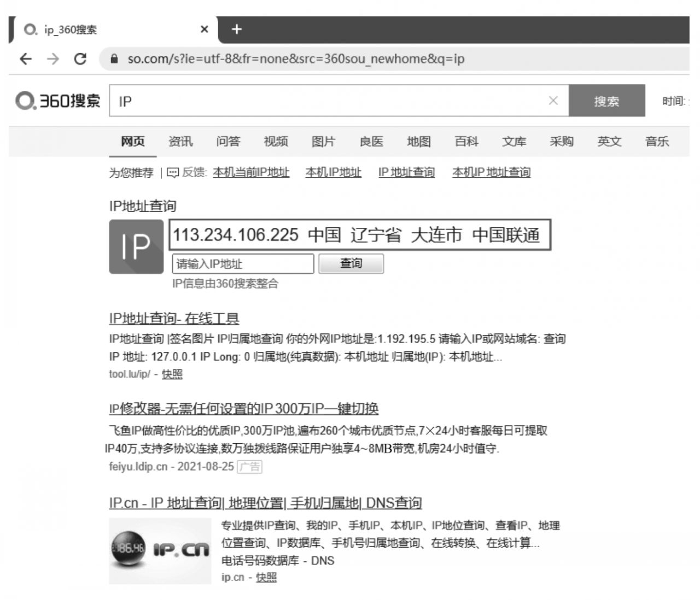Click the browser forward arrow
The image size is (700, 600).
pos(52,59)
